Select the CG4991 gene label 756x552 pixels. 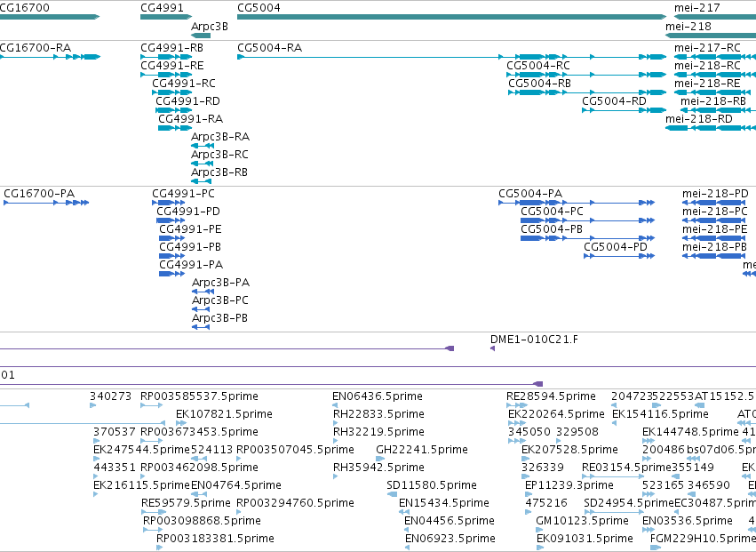coord(162,8)
